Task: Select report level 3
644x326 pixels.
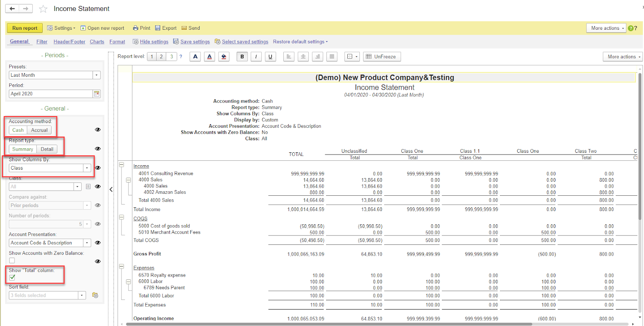Action: pos(171,57)
